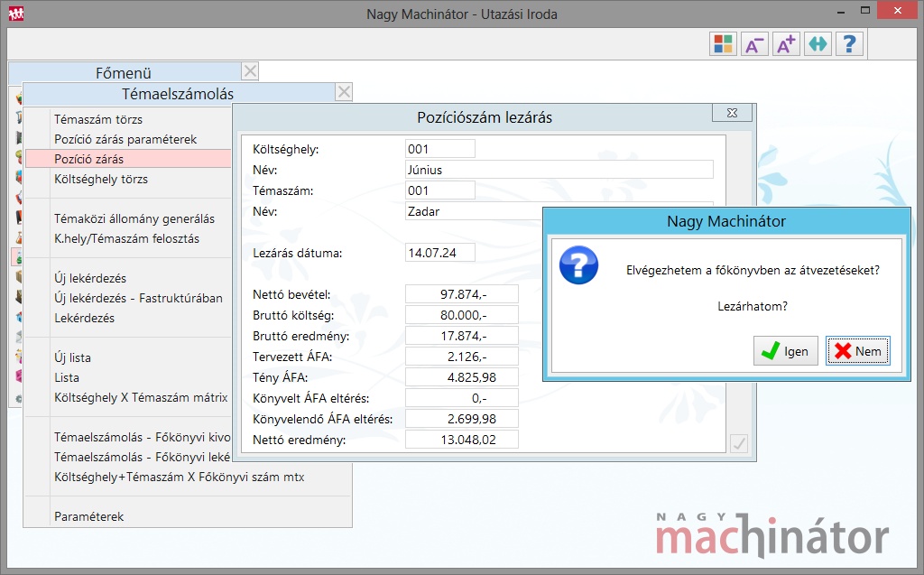This screenshot has width=924, height=575.
Task: Open Paraméterek menu entry
Action: (89, 516)
